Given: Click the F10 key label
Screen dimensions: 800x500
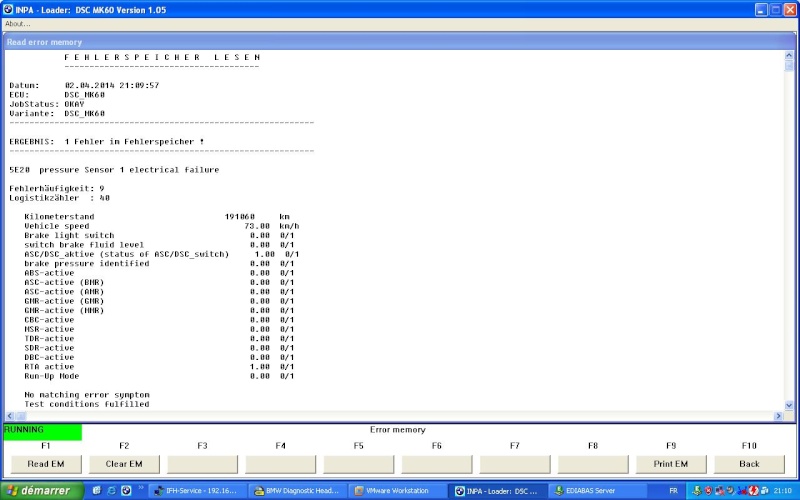Looking at the screenshot, I should click(749, 445).
